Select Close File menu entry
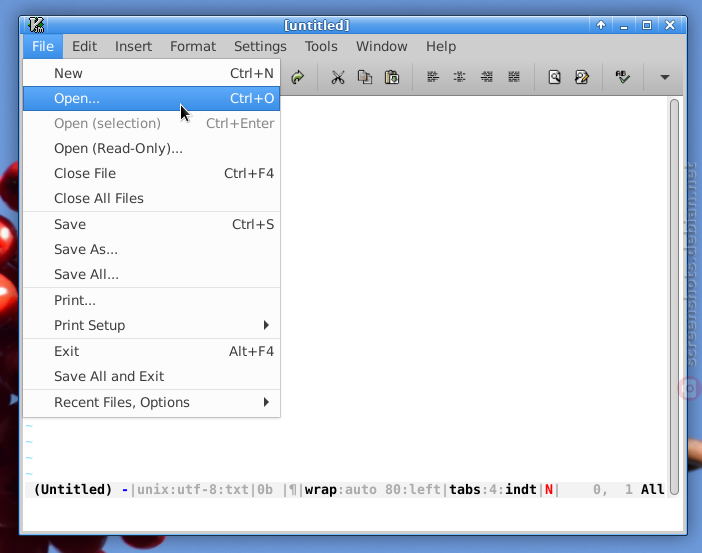Viewport: 702px width, 553px height. (x=152, y=173)
